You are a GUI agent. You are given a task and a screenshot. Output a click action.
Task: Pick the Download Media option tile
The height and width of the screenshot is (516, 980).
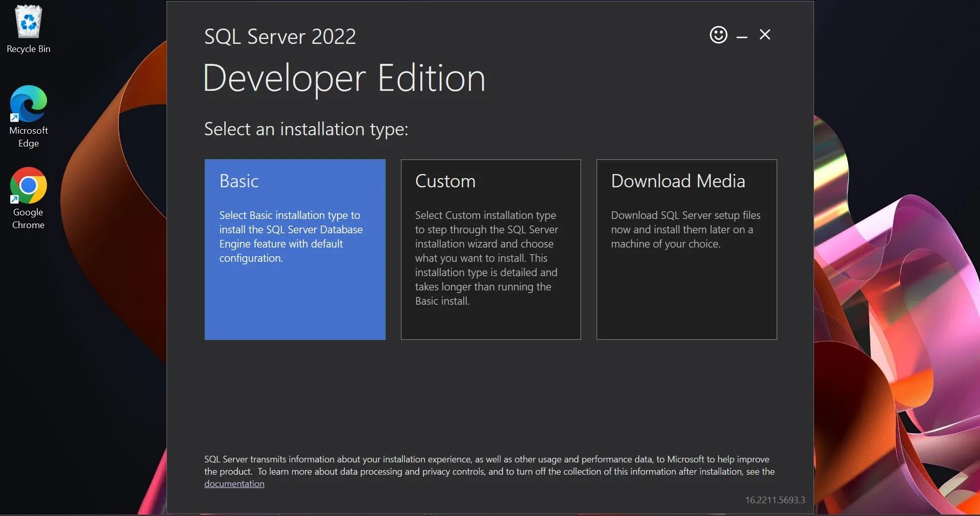687,250
